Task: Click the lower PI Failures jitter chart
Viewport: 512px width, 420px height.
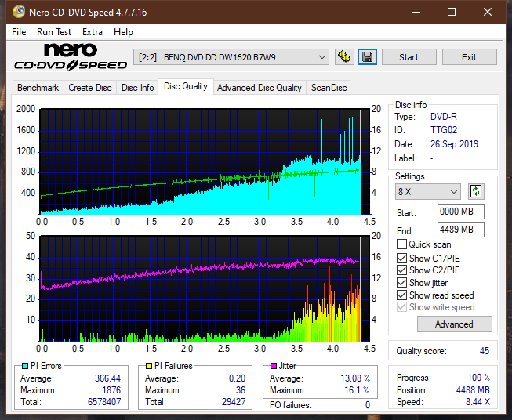Action: point(205,288)
